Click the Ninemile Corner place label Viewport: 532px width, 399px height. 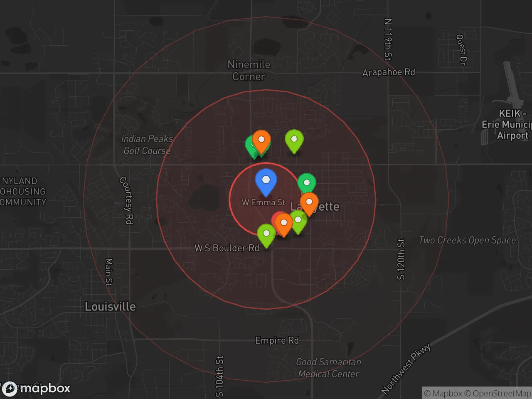click(249, 70)
